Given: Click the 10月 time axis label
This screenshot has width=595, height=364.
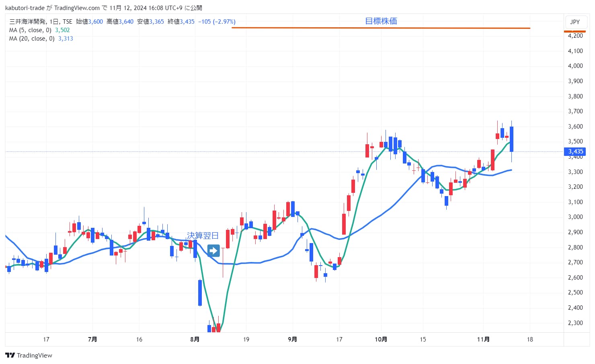Looking at the screenshot, I should 381,339.
